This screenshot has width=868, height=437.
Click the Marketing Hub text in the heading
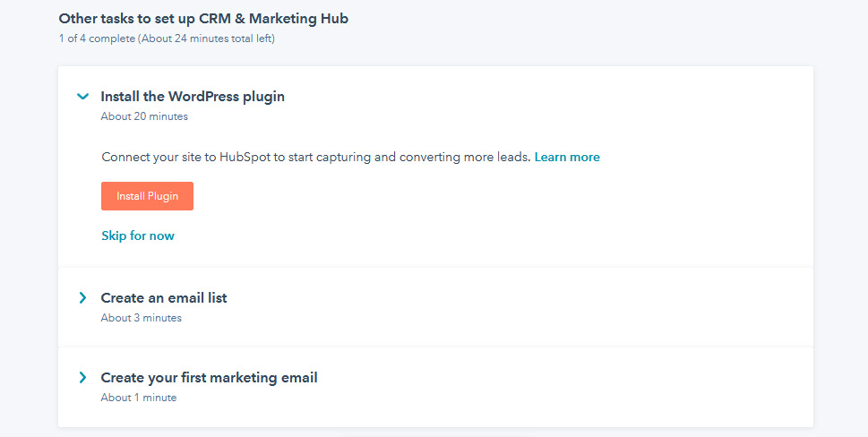click(298, 19)
